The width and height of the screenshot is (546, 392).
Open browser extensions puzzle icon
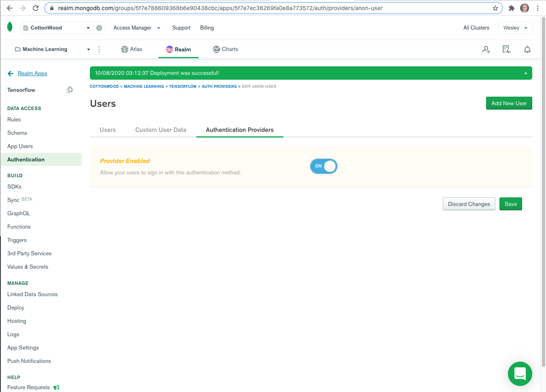(x=512, y=8)
